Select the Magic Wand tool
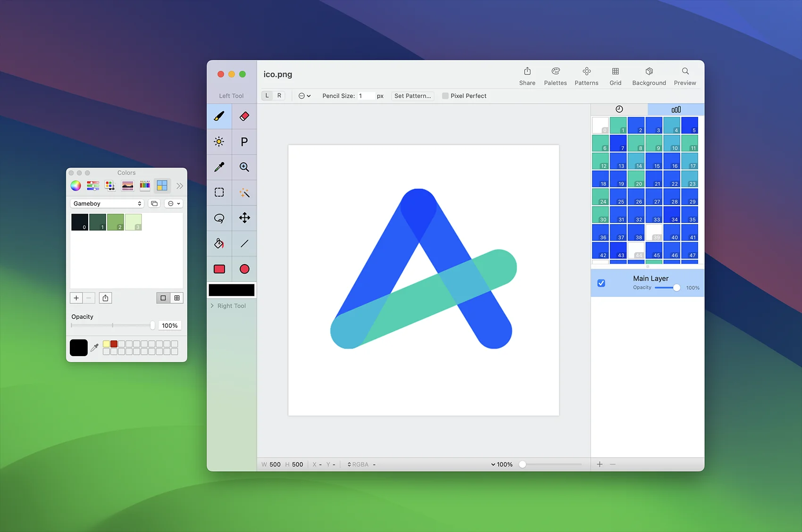Screen dimensions: 802x532 point(244,192)
